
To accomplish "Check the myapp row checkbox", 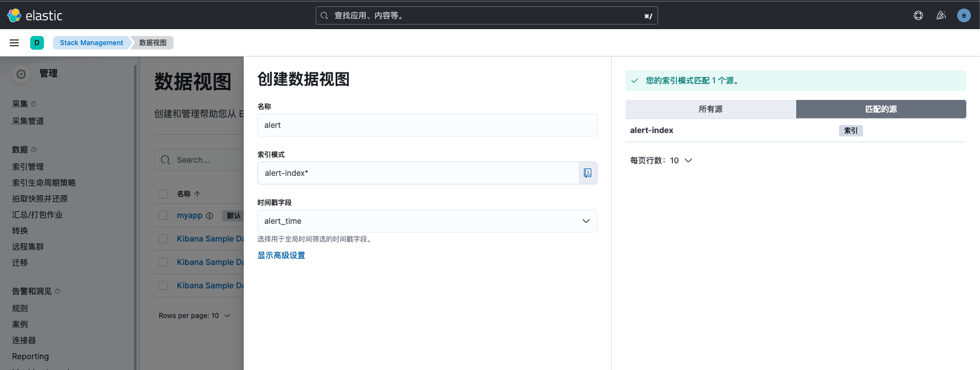I will point(163,215).
